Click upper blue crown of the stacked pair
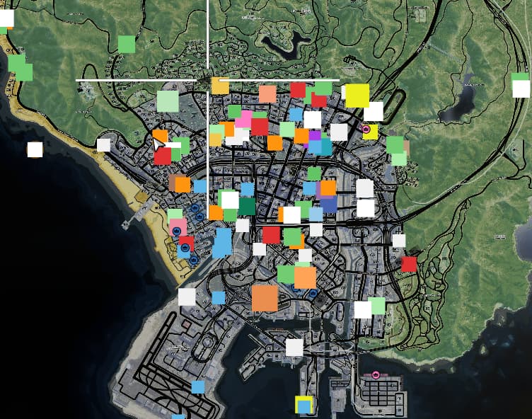The width and height of the screenshot is (532, 419). click(195, 208)
